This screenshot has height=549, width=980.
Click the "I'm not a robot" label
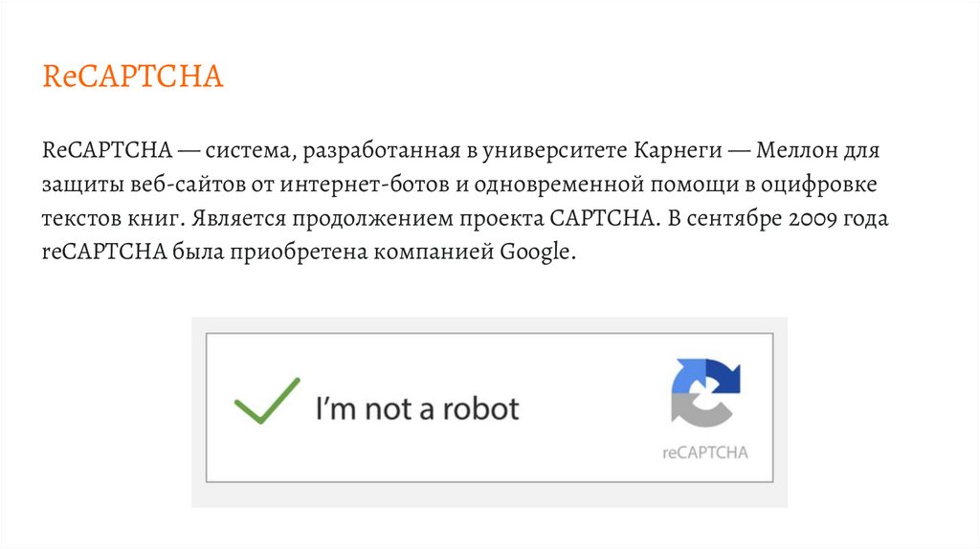[x=417, y=409]
